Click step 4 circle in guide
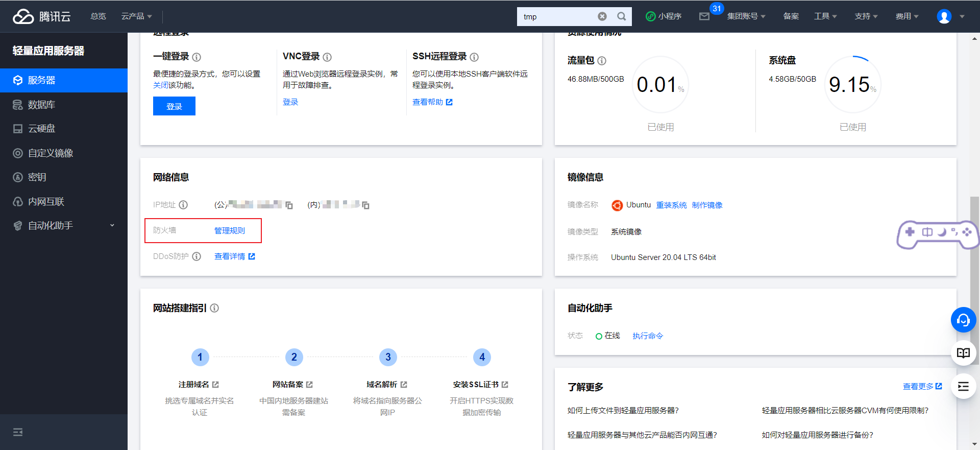This screenshot has height=450, width=980. click(x=482, y=357)
